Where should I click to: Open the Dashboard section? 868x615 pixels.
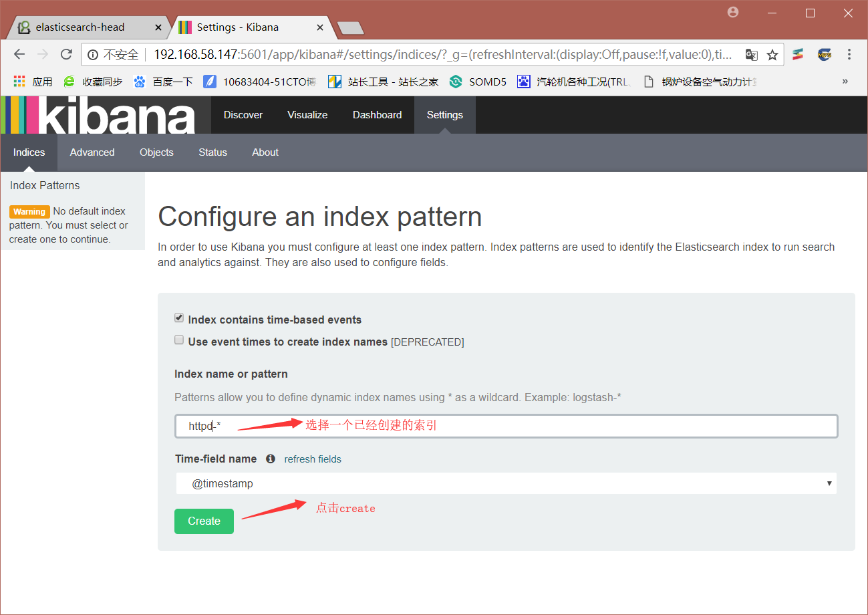(378, 115)
